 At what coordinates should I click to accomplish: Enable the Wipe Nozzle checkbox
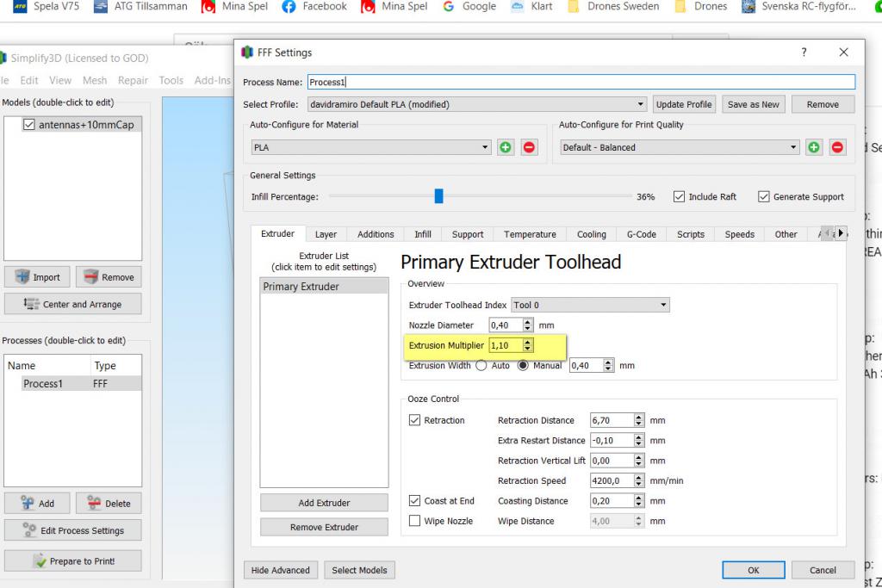pyautogui.click(x=415, y=521)
